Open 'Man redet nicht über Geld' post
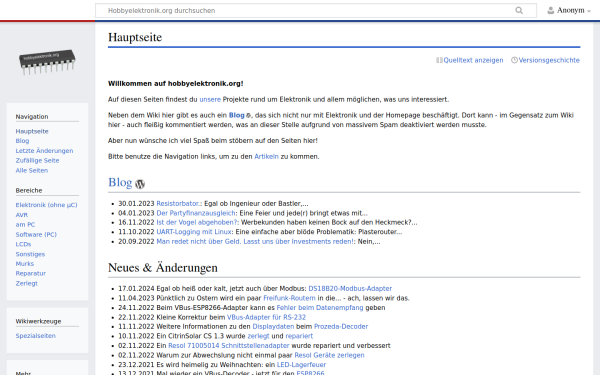Screen dimensions: 600x375 tap(255, 241)
